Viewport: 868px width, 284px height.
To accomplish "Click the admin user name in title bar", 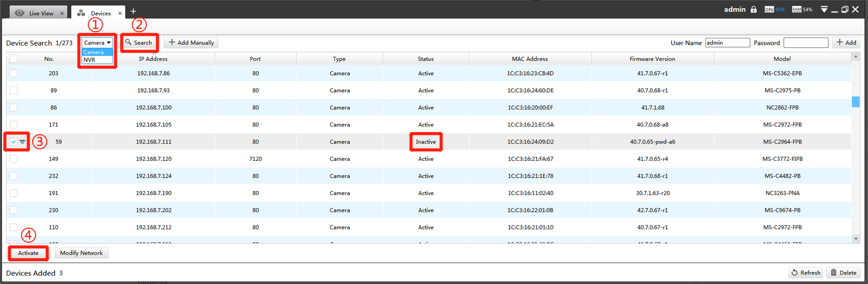I will tap(735, 9).
